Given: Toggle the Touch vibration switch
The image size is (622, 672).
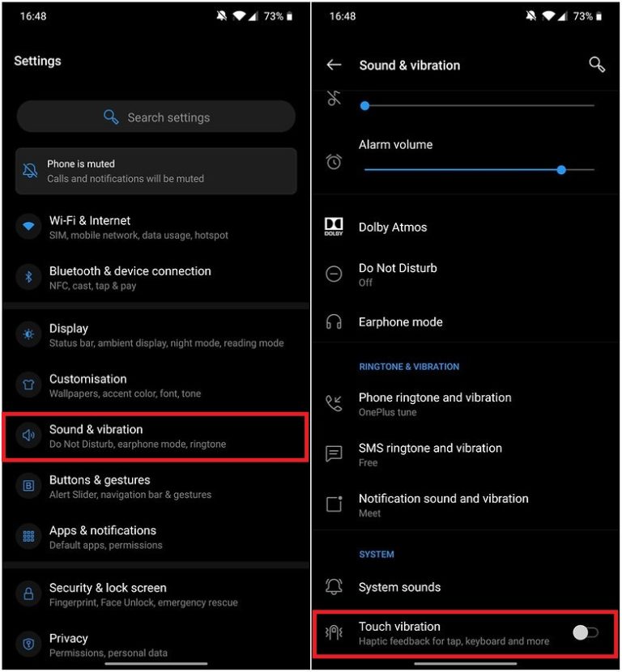Looking at the screenshot, I should point(585,632).
